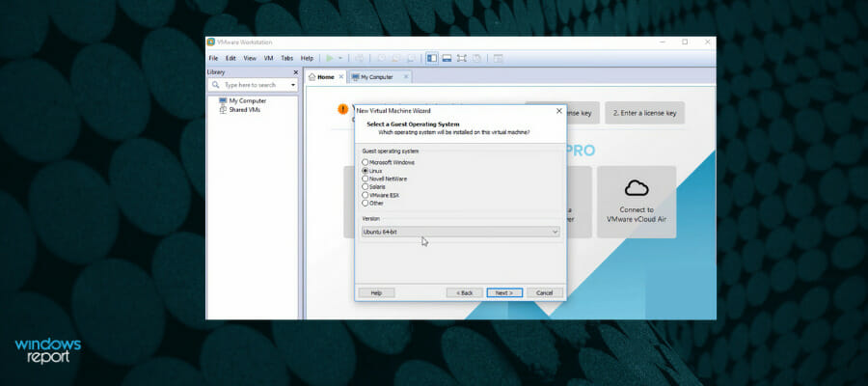
Task: Select the Solaris radio option
Action: point(365,186)
